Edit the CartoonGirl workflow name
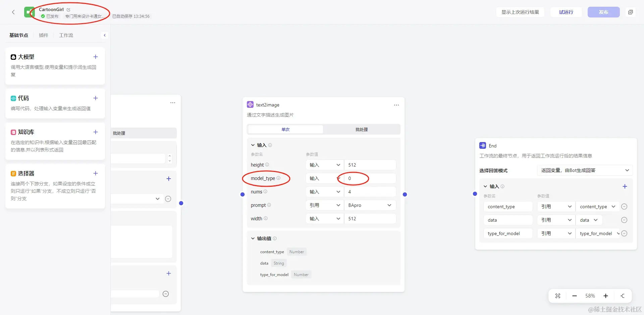Image resolution: width=644 pixels, height=315 pixels. [68, 10]
